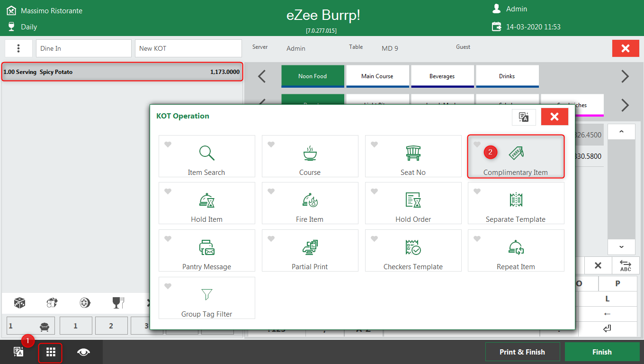Click the translate icon in bottom bar
644x364 pixels.
18,352
